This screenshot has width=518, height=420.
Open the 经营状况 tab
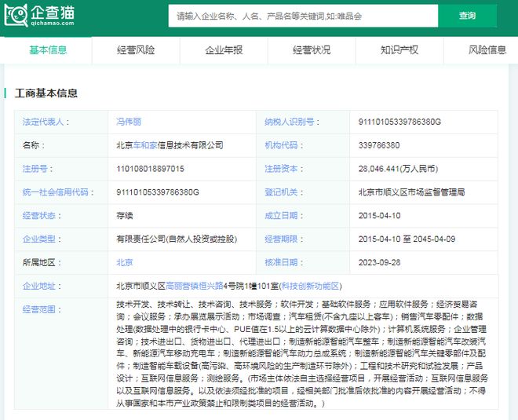tap(312, 50)
